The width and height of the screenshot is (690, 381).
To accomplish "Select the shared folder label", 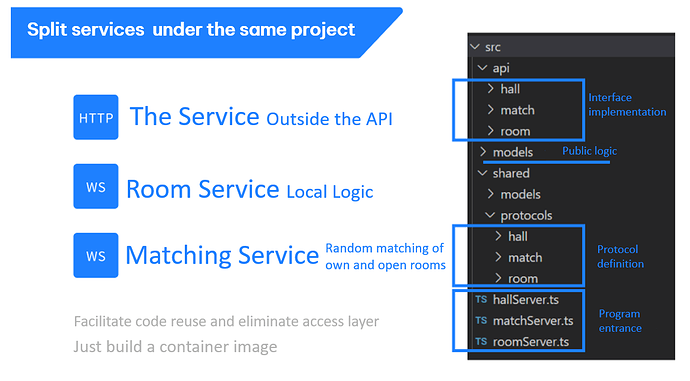I will [511, 173].
